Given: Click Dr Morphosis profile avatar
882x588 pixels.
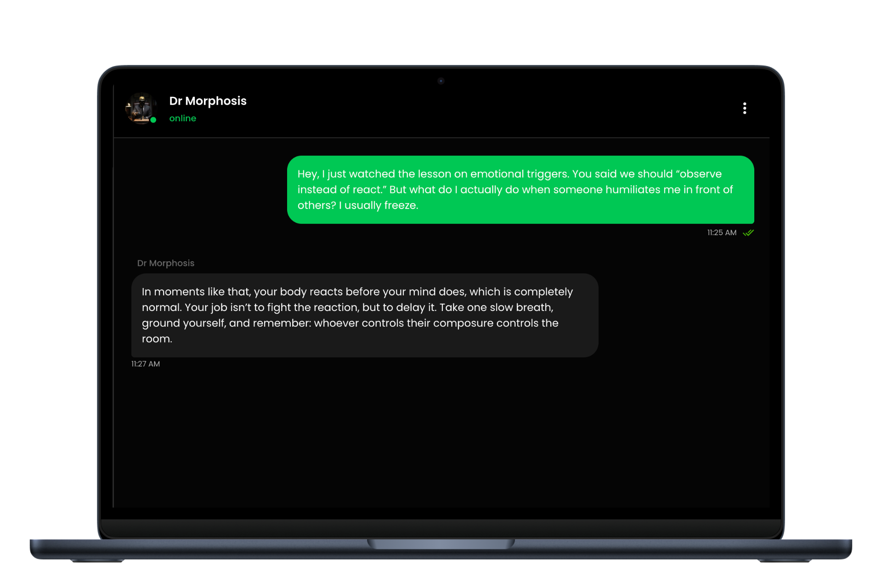Looking at the screenshot, I should pyautogui.click(x=141, y=108).
